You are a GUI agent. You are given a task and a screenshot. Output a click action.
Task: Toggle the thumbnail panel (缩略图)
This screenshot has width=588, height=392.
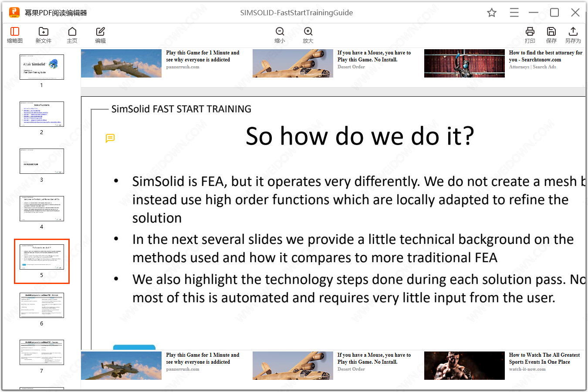(x=15, y=35)
